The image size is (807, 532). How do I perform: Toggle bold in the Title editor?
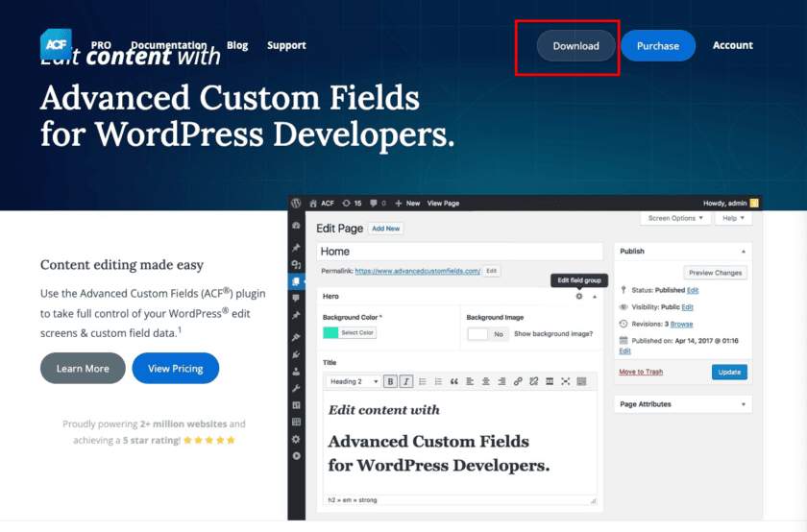[390, 381]
